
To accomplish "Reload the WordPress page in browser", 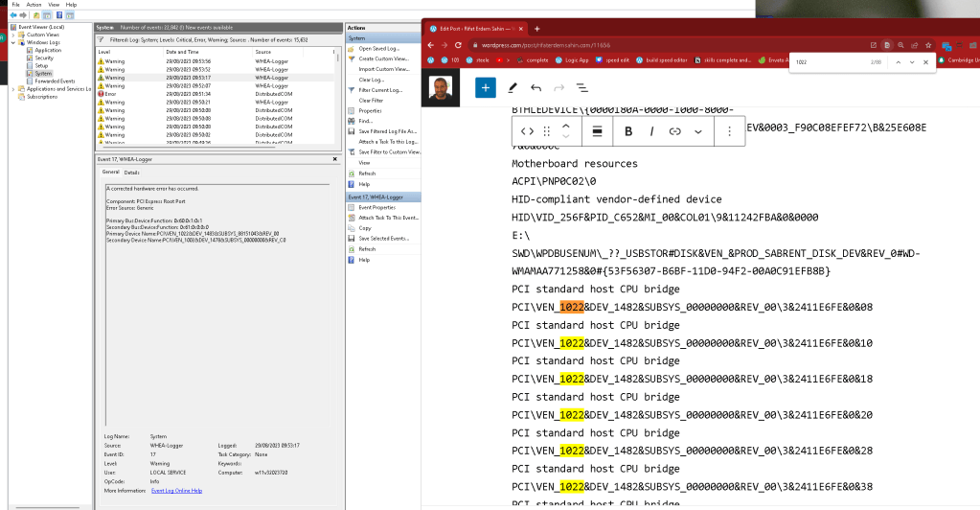I will pyautogui.click(x=458, y=45).
